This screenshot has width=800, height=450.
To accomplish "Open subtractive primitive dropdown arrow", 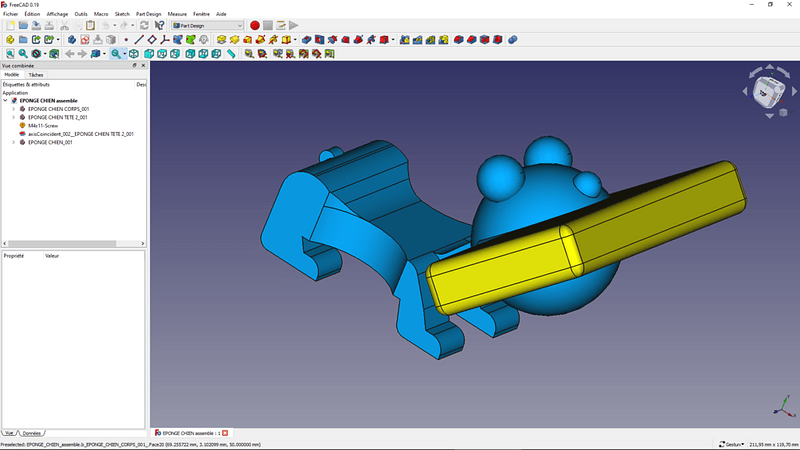I will pos(393,40).
